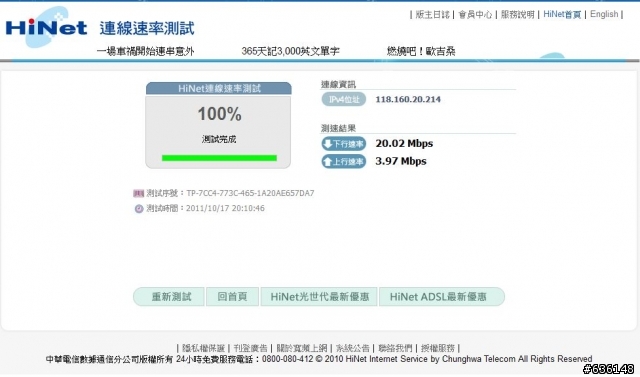
Task: Click the HiNet連線速率測試 panel header
Action: click(x=219, y=89)
